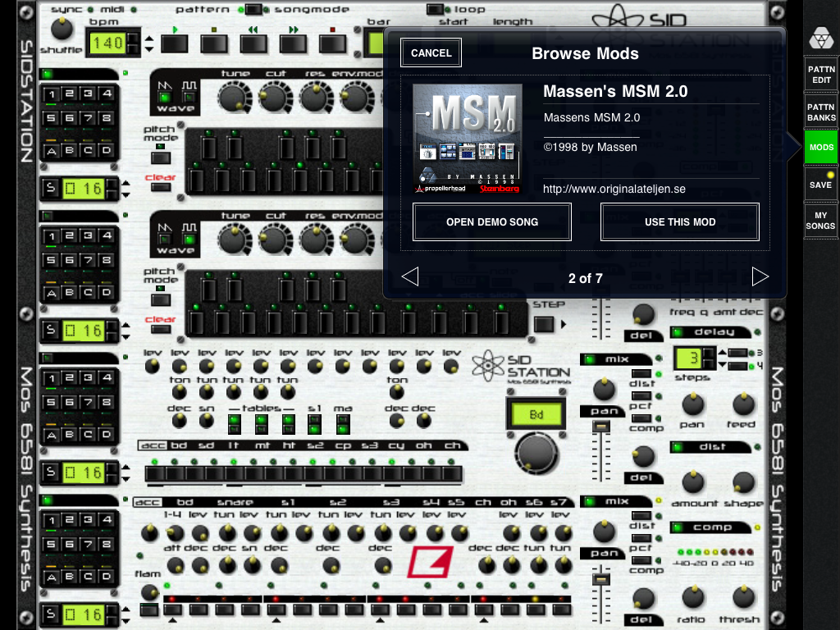Image resolution: width=840 pixels, height=630 pixels.
Task: Decrease the delay steps value
Action: point(722,365)
